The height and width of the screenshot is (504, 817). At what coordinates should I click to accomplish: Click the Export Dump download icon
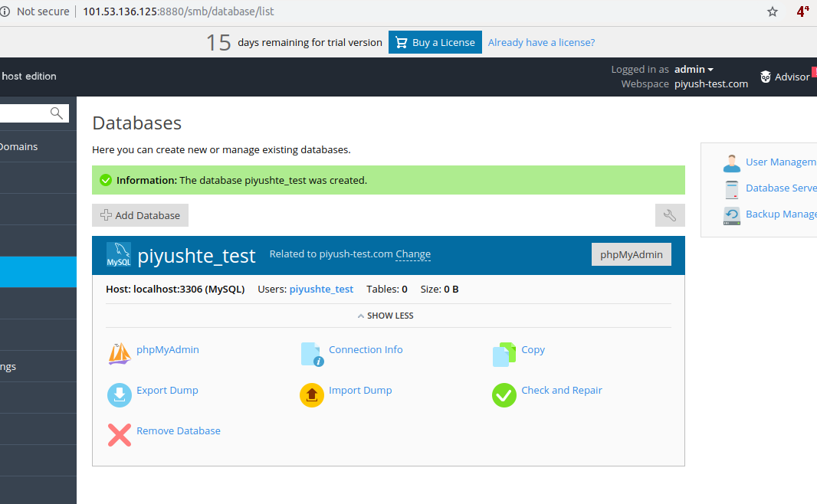[x=120, y=394]
